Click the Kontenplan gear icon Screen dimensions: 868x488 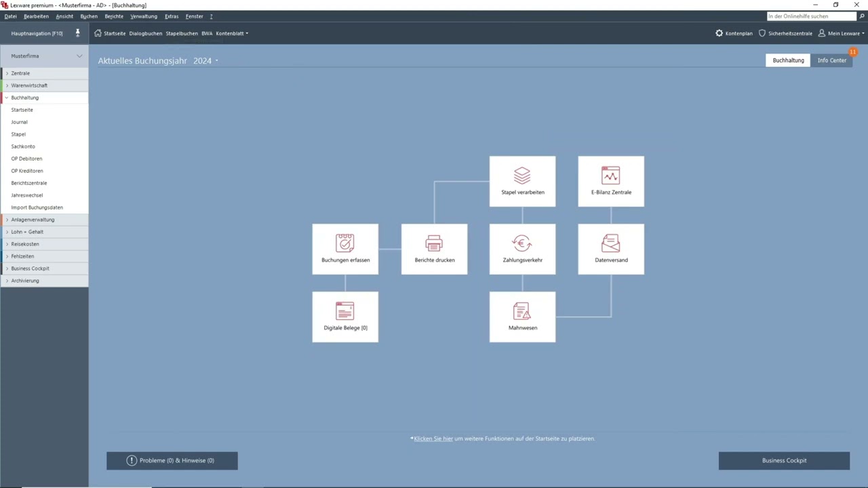pos(719,33)
